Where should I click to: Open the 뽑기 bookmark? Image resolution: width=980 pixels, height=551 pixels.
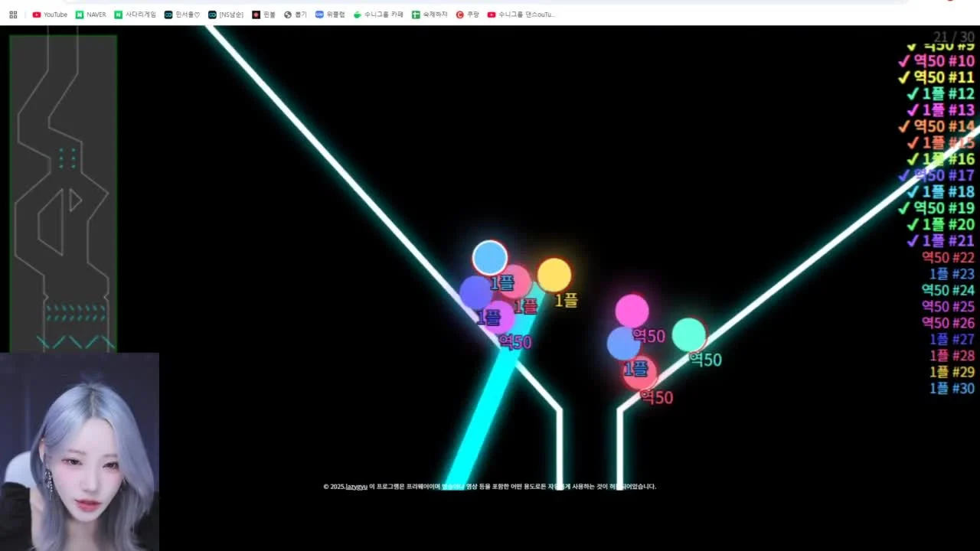(x=295, y=15)
